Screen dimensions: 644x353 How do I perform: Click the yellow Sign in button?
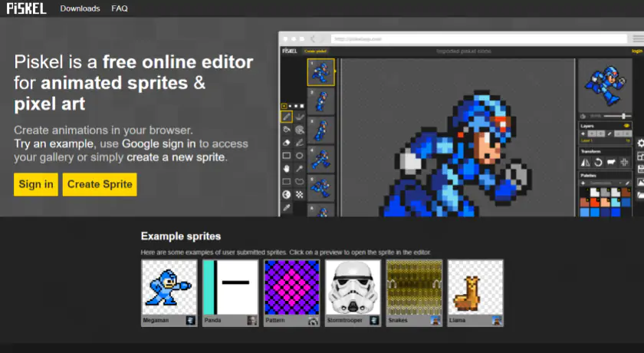36,184
